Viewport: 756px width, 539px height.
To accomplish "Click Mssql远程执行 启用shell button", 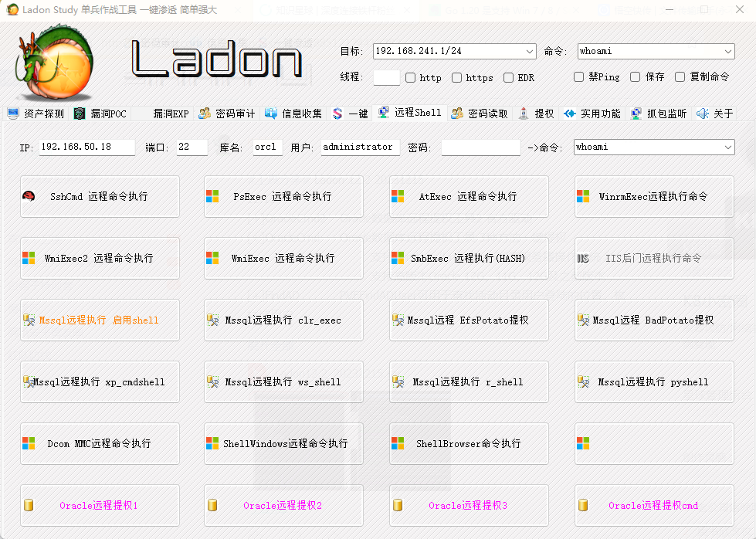I will point(100,320).
